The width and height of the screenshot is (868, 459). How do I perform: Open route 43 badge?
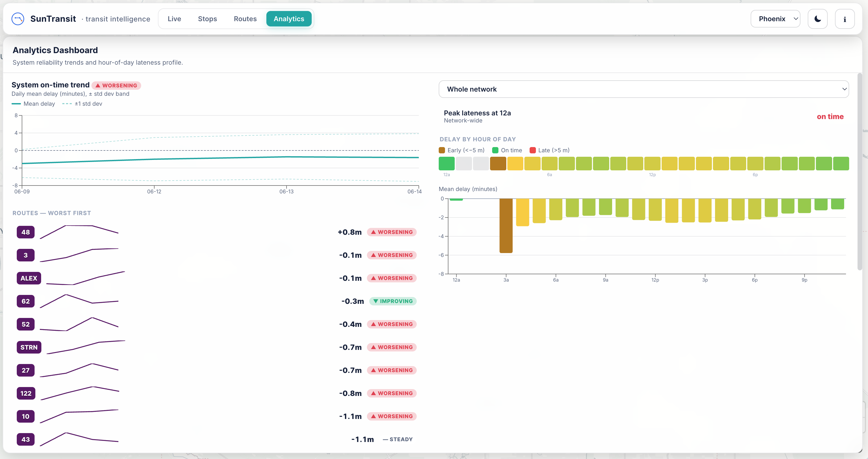(x=26, y=439)
